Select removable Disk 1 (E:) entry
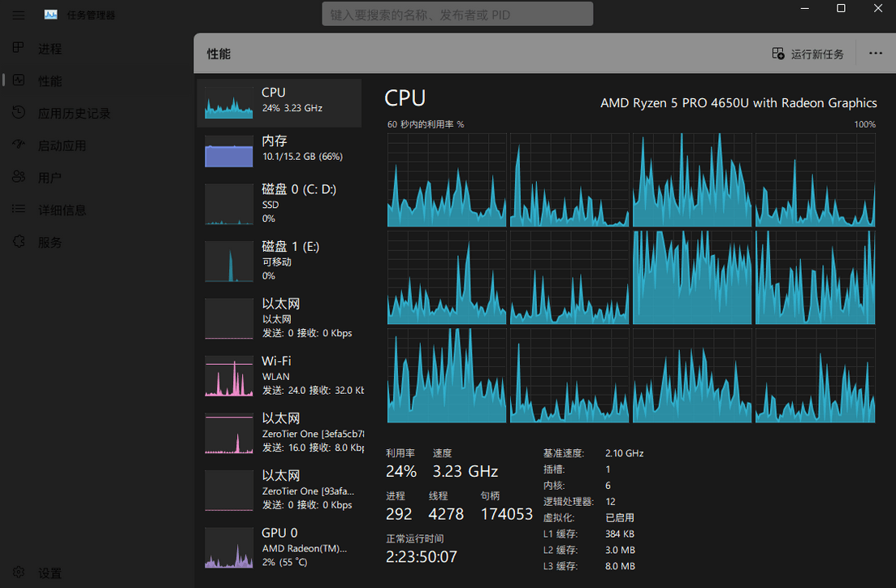The image size is (896, 588). click(279, 261)
